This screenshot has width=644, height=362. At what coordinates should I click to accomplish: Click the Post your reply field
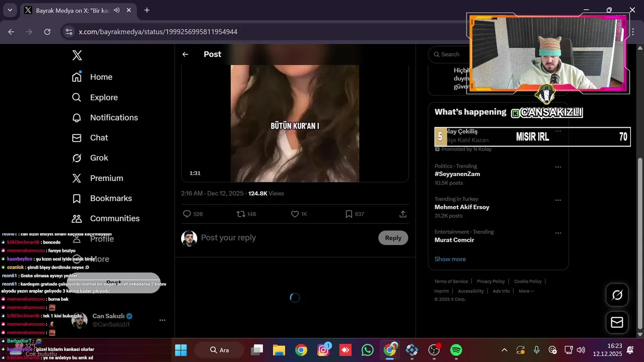click(287, 238)
